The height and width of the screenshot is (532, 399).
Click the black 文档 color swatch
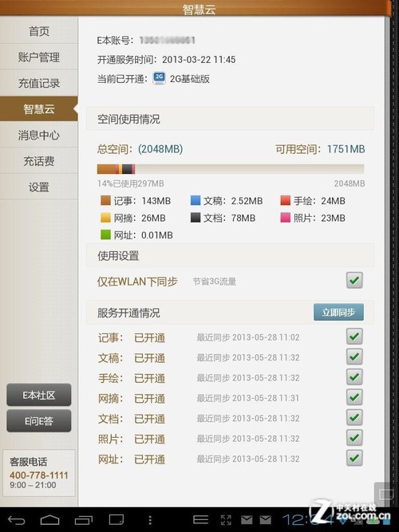coord(196,218)
